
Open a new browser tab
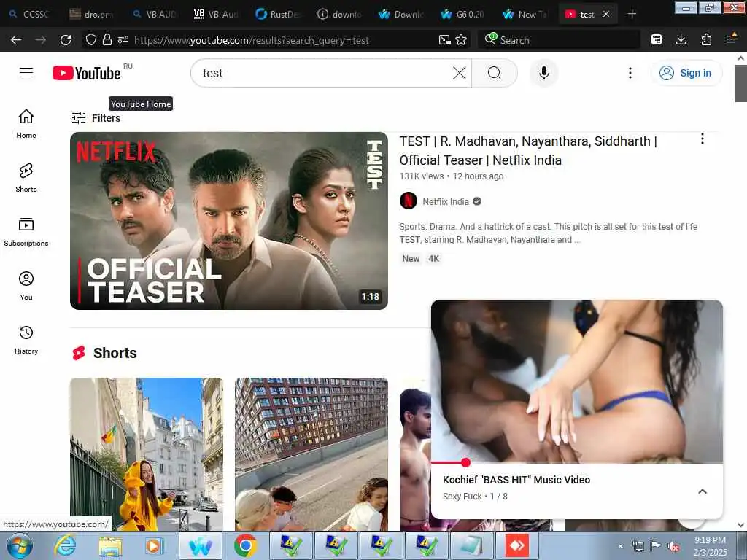point(632,14)
